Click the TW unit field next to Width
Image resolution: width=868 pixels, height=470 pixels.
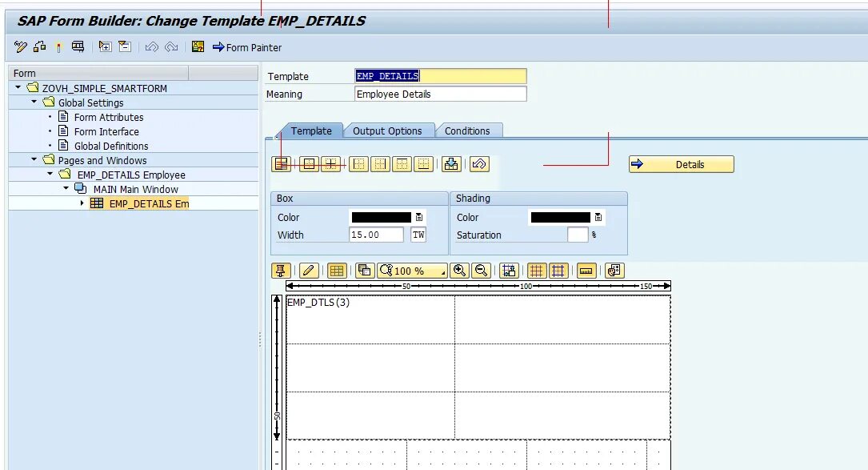pyautogui.click(x=418, y=235)
